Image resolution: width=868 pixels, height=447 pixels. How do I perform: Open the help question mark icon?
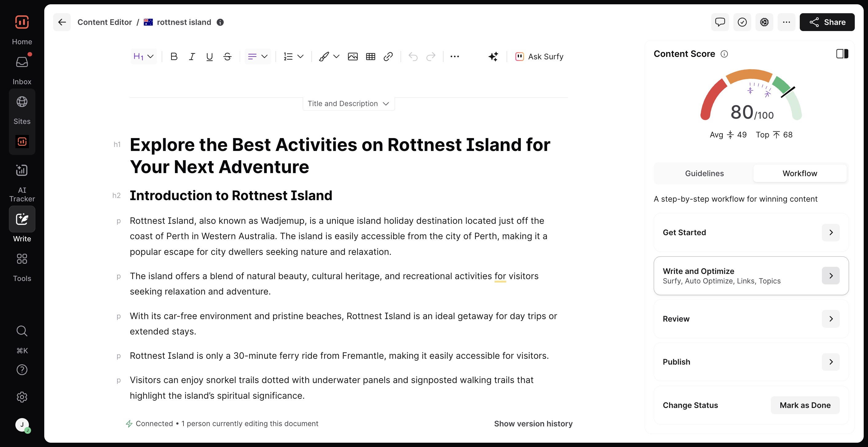pos(22,370)
